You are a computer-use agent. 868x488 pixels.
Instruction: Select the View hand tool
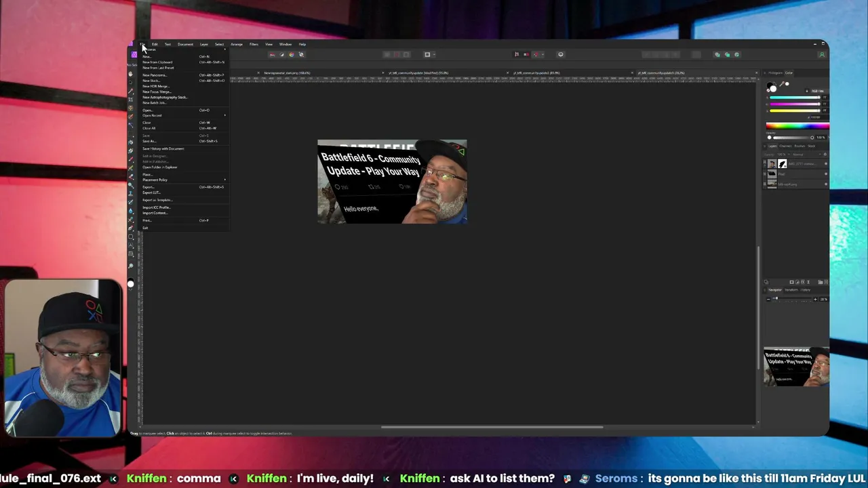point(131,74)
